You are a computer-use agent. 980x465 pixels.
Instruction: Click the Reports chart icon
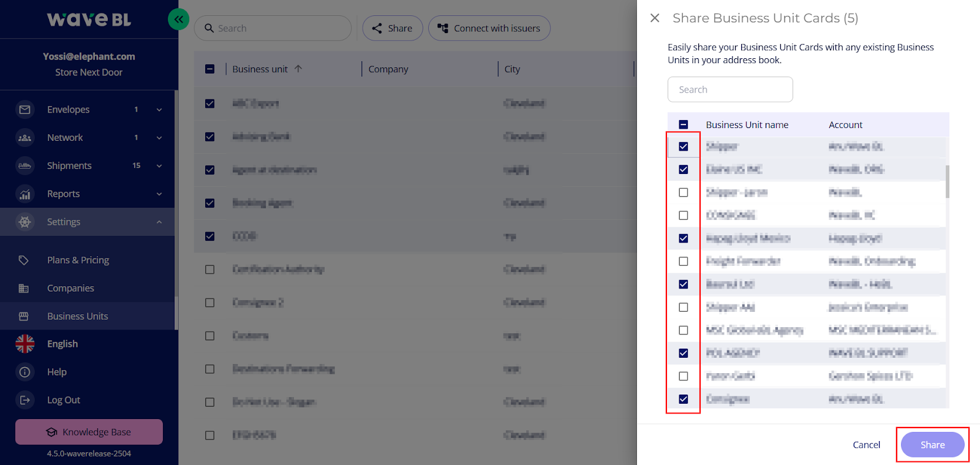coord(24,194)
